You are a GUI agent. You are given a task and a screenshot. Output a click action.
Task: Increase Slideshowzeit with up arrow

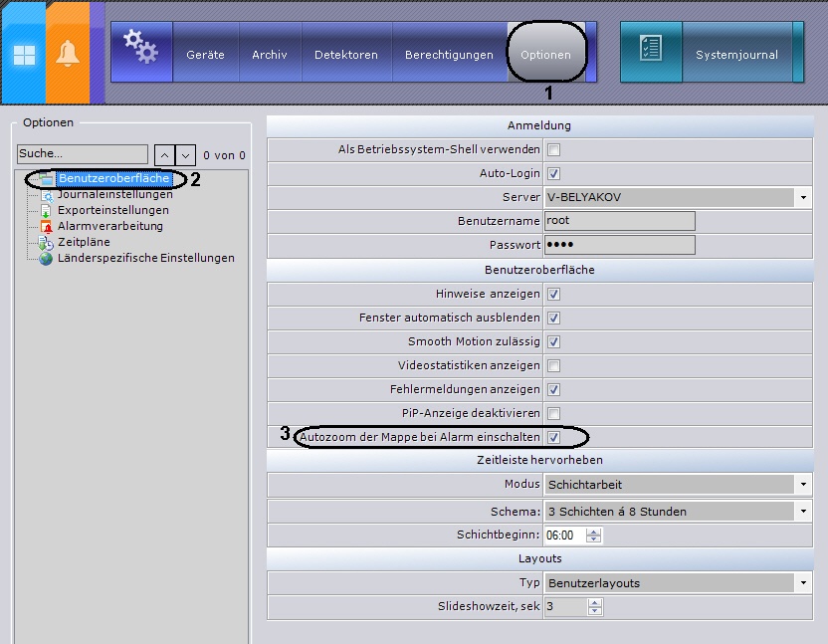tap(594, 603)
